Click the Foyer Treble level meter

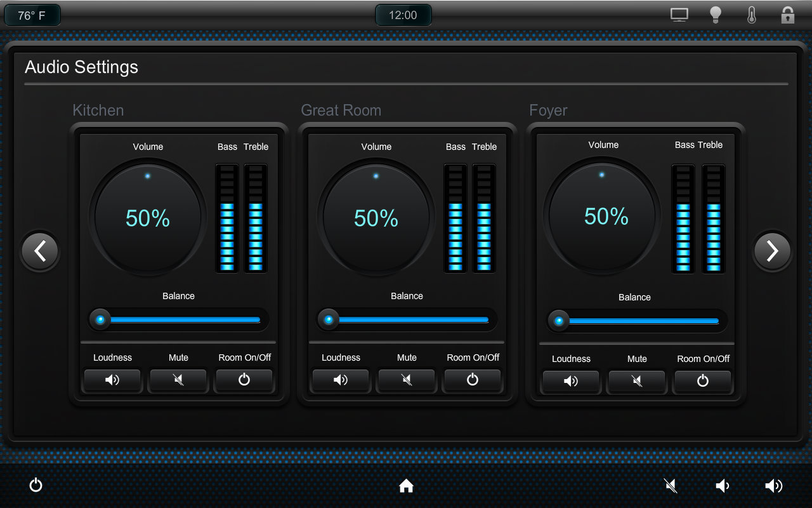[713, 218]
